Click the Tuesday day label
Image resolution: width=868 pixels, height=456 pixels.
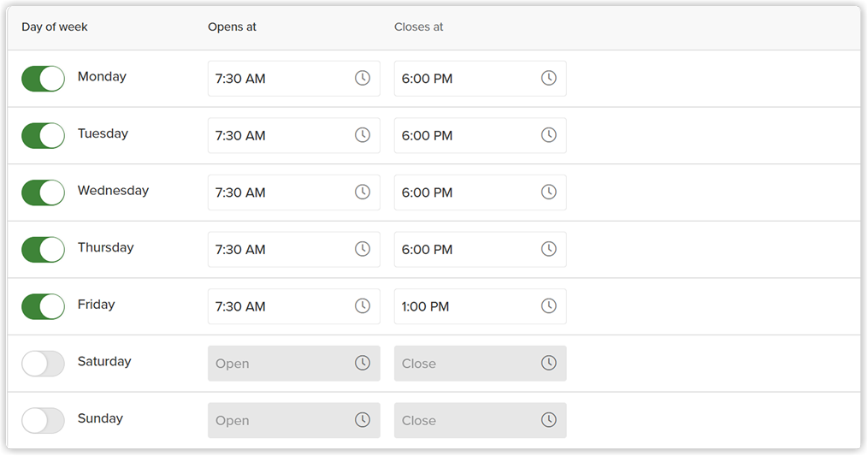tap(103, 133)
